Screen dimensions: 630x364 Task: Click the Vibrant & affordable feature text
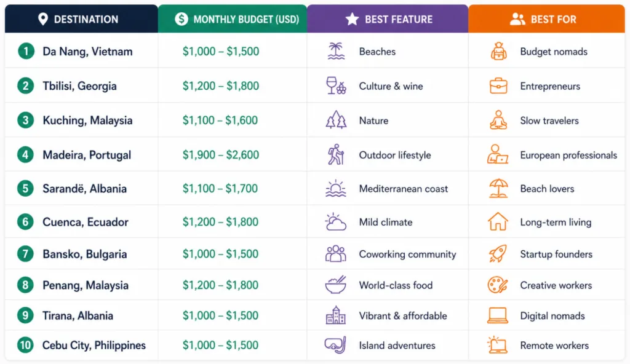point(403,316)
